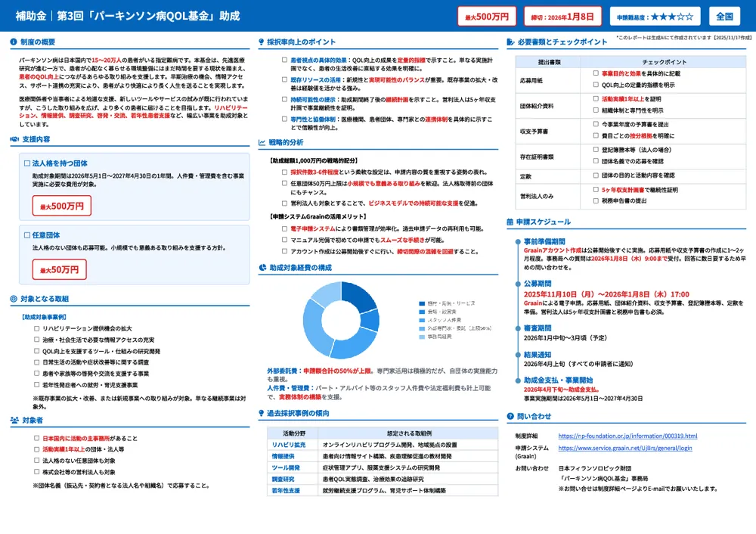Screen dimensions: 756x534
Task: Check 活動実績1年以上を証明 under 団体紹介資料
Action: click(x=594, y=98)
